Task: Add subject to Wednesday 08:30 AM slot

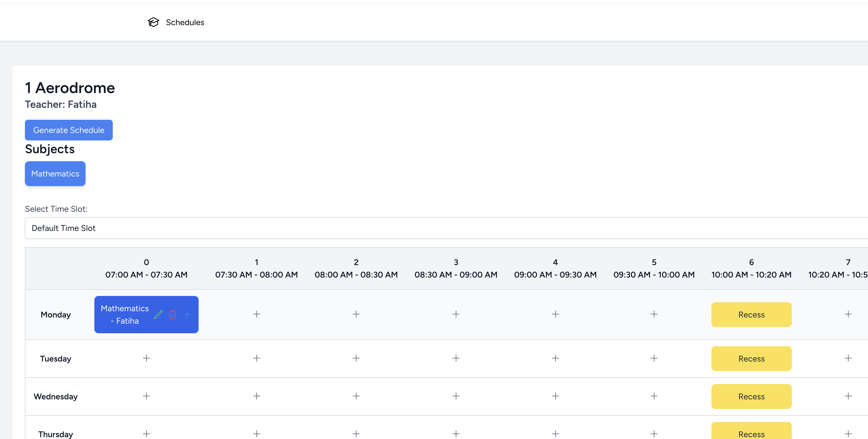Action: coord(456,396)
